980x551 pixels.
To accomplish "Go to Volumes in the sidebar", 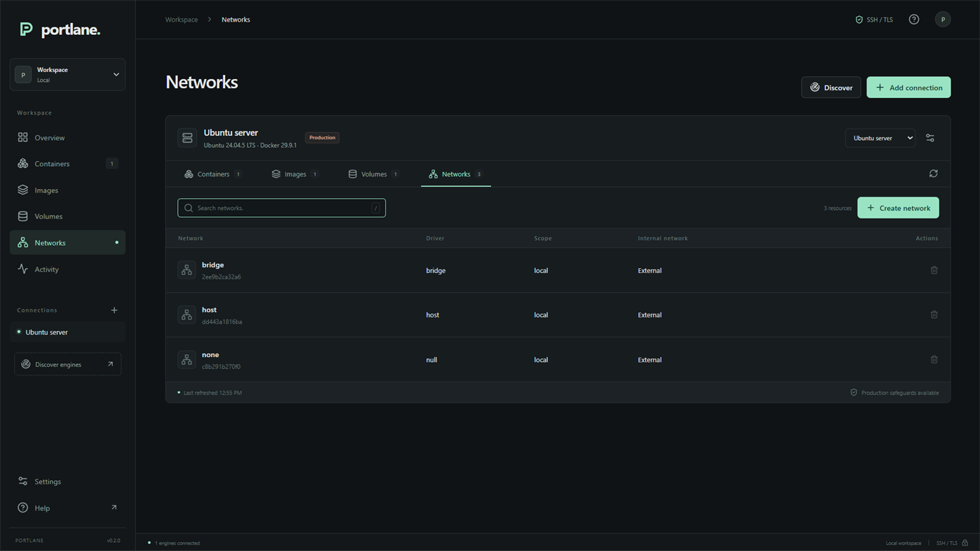I will tap(67, 216).
